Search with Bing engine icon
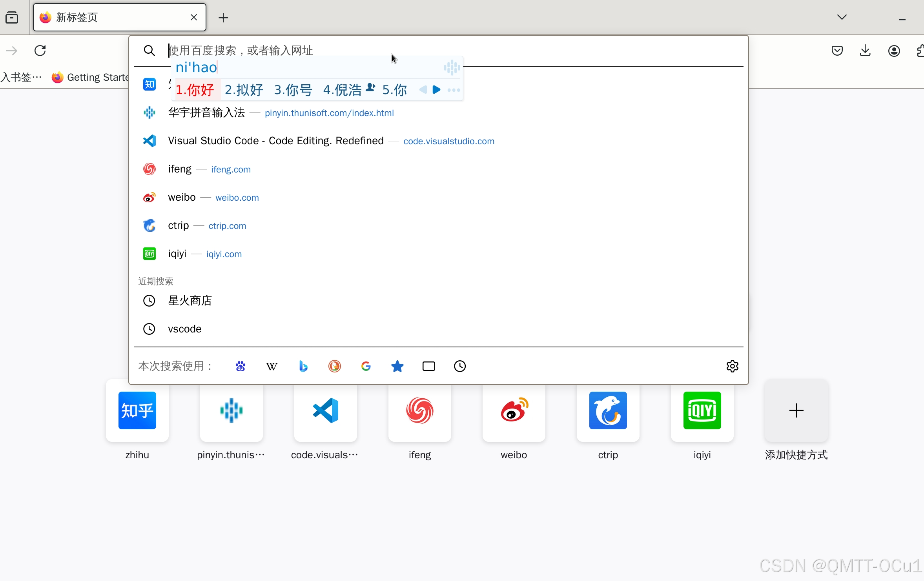 (303, 366)
